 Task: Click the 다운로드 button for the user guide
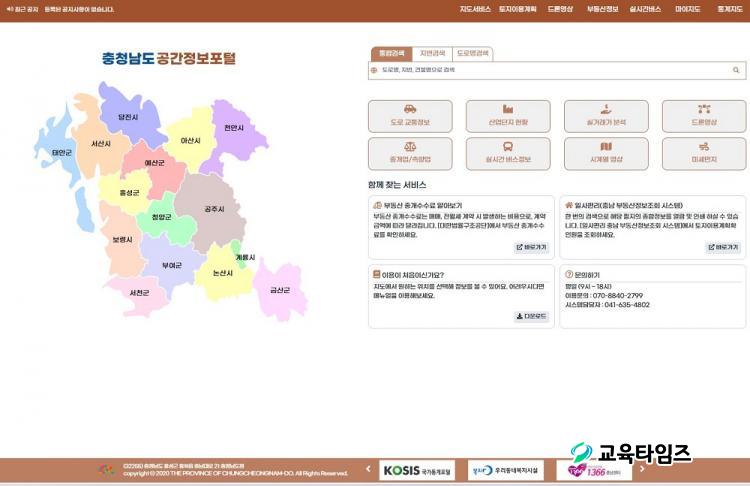pyautogui.click(x=532, y=316)
